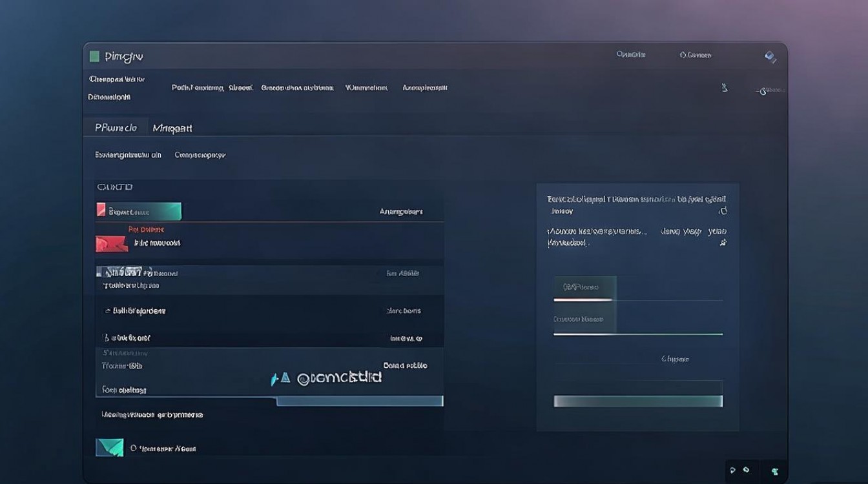
Task: Select the teal highlighted first list row
Action: click(x=139, y=211)
